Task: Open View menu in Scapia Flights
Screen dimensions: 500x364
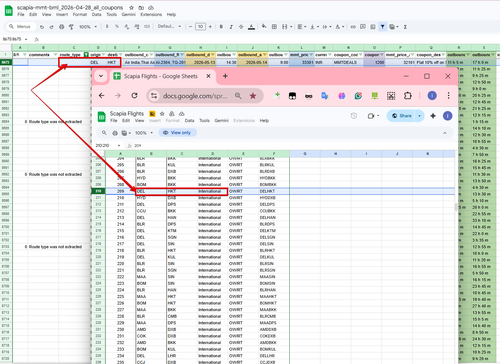Action: tap(139, 121)
